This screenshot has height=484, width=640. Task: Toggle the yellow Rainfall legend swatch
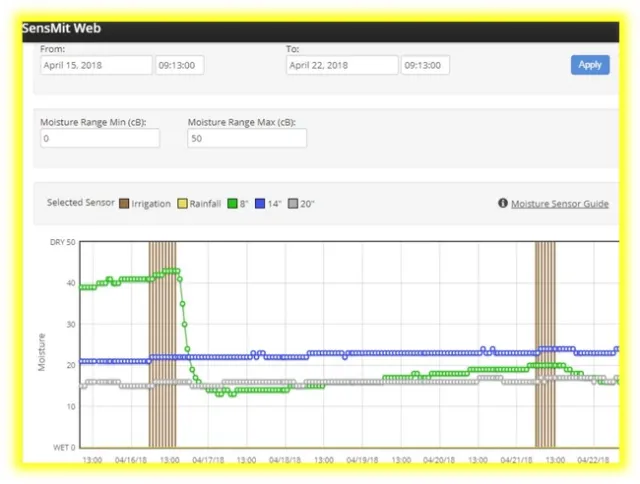(182, 204)
